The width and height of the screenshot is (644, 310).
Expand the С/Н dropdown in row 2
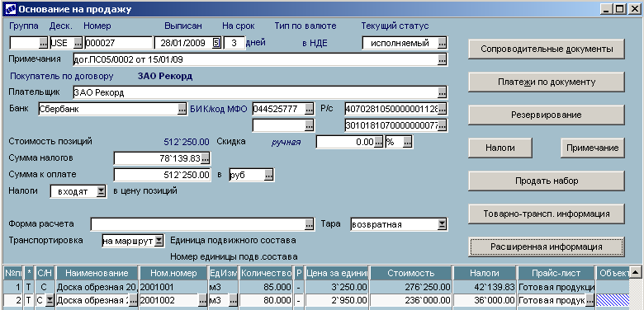point(50,301)
